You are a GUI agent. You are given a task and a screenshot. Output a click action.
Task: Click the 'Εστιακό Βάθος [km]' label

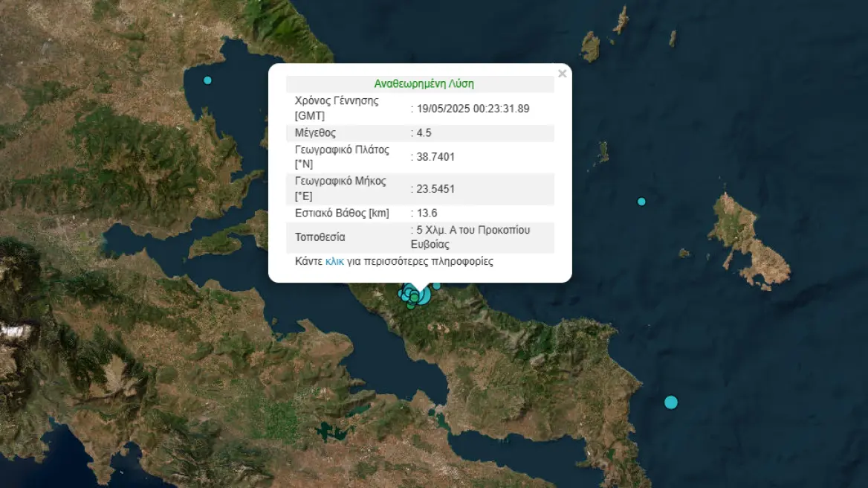click(342, 213)
